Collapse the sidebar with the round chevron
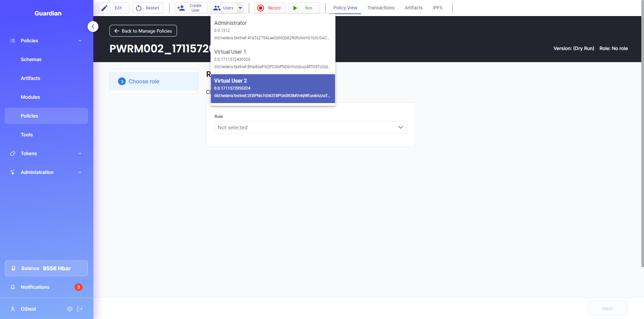The image size is (644, 319). (93, 27)
